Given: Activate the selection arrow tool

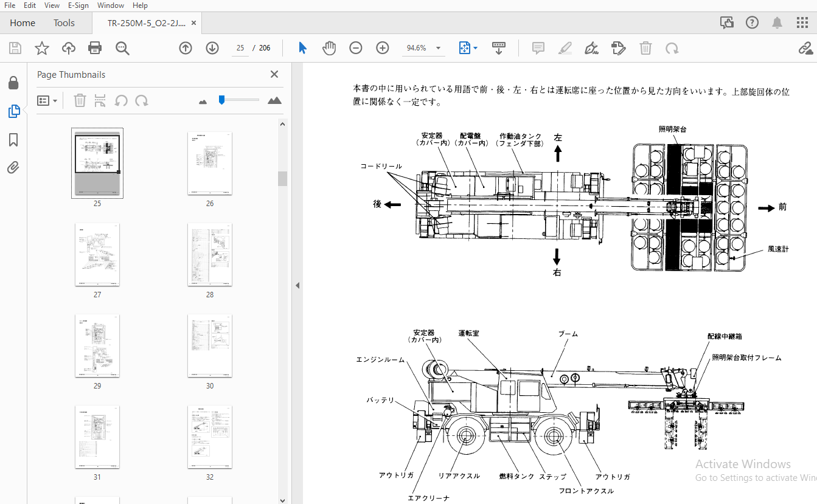Looking at the screenshot, I should click(x=302, y=48).
